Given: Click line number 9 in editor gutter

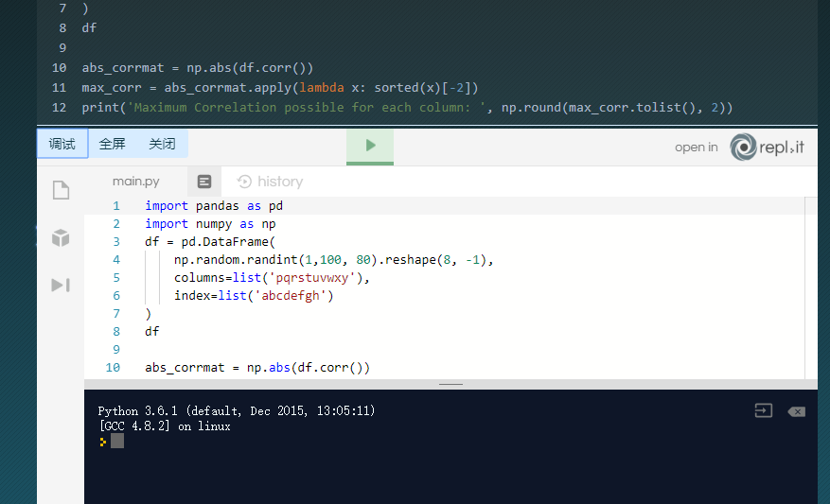Looking at the screenshot, I should [x=116, y=350].
